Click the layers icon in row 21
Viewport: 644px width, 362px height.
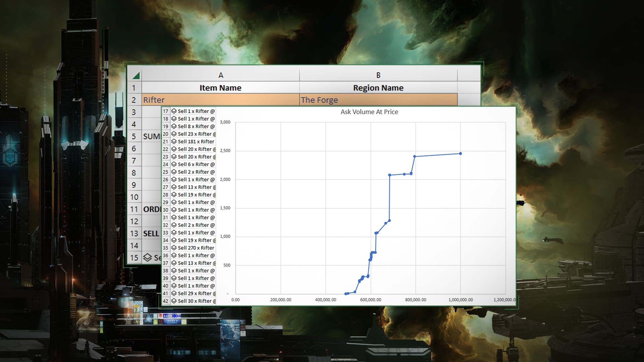tap(174, 141)
